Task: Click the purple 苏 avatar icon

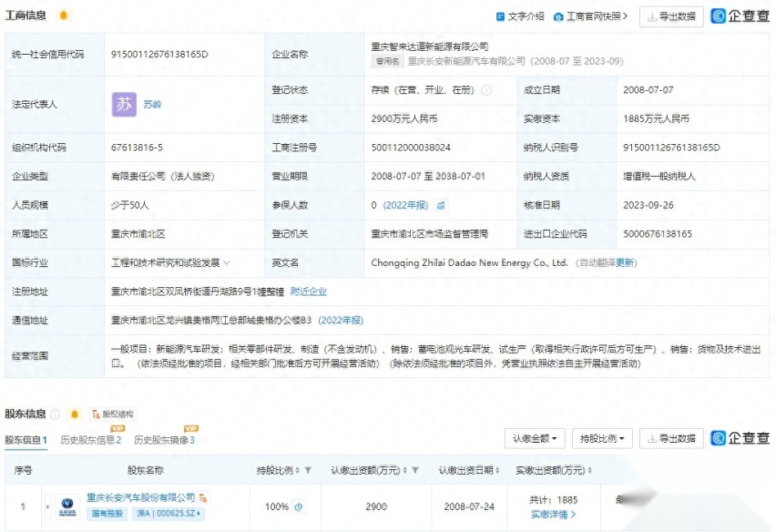Action: click(124, 105)
